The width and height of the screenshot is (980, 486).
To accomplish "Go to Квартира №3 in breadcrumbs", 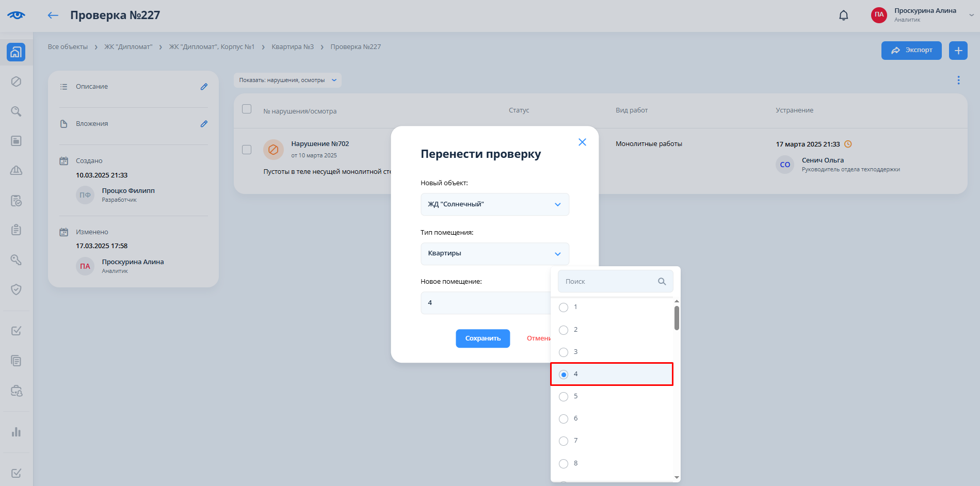I will coord(293,47).
